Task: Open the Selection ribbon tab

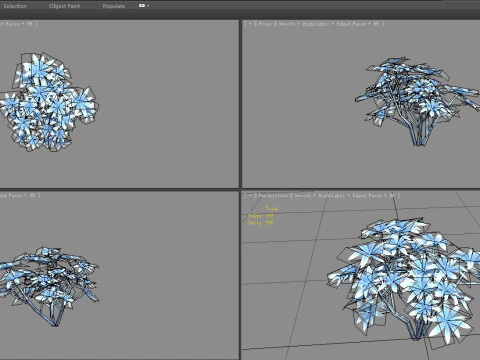Action: click(x=14, y=6)
